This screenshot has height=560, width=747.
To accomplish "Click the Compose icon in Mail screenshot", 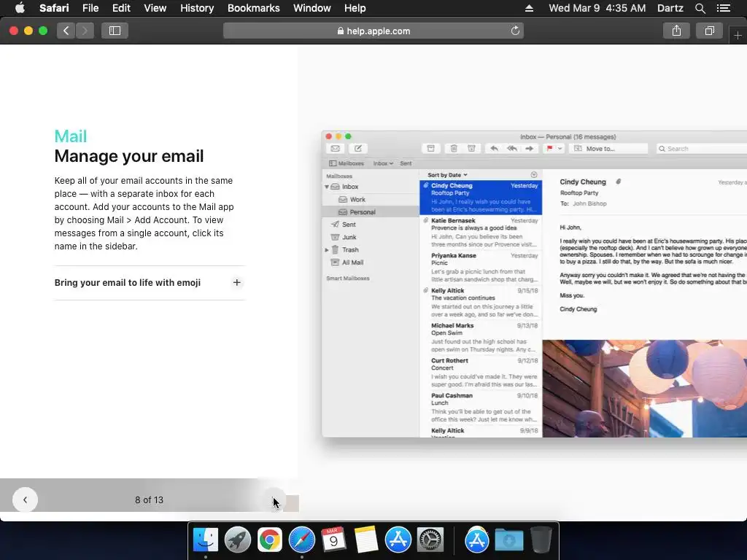I will [x=358, y=149].
